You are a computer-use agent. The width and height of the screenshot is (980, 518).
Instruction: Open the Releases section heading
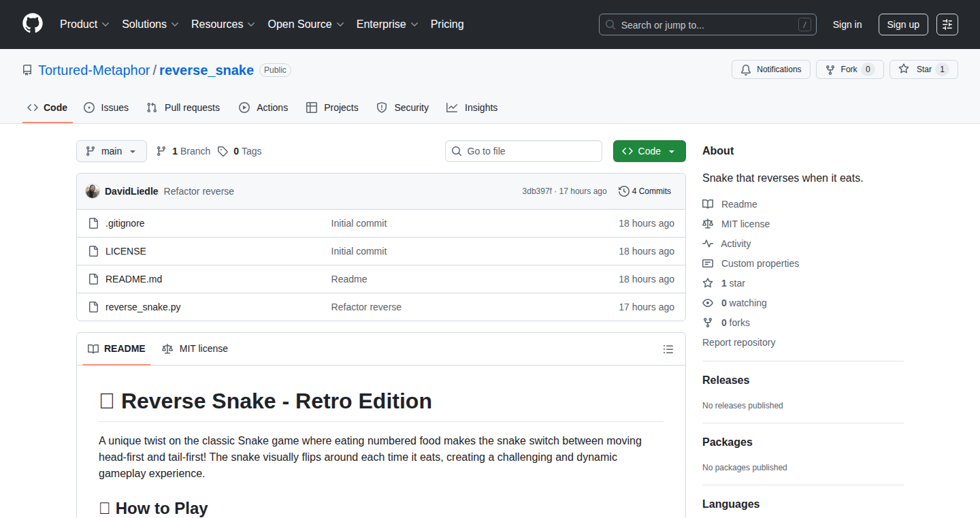pos(726,381)
